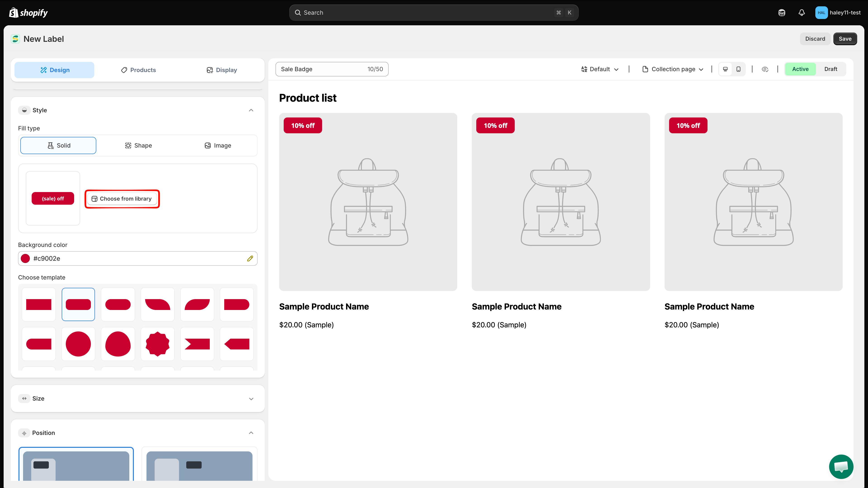The height and width of the screenshot is (488, 868).
Task: Click Choose from library button
Action: [122, 199]
